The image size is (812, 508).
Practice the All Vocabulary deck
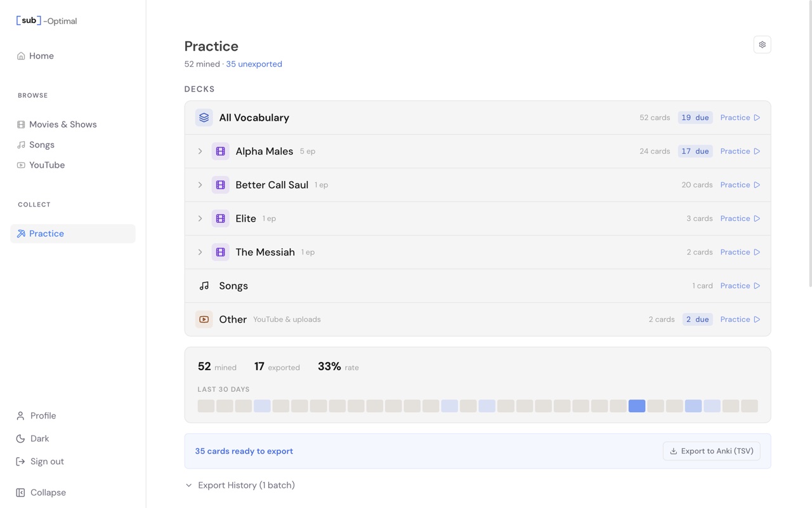pyautogui.click(x=740, y=117)
